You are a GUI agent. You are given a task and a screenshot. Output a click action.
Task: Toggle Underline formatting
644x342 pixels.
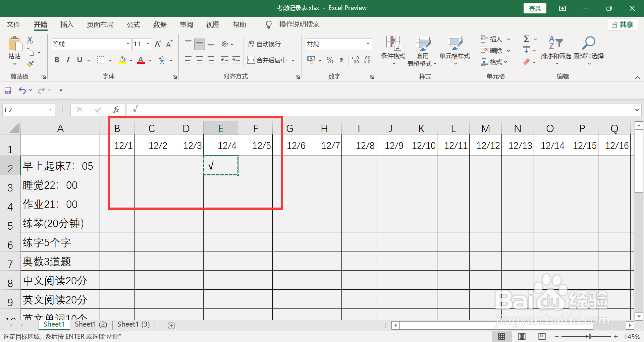click(79, 60)
